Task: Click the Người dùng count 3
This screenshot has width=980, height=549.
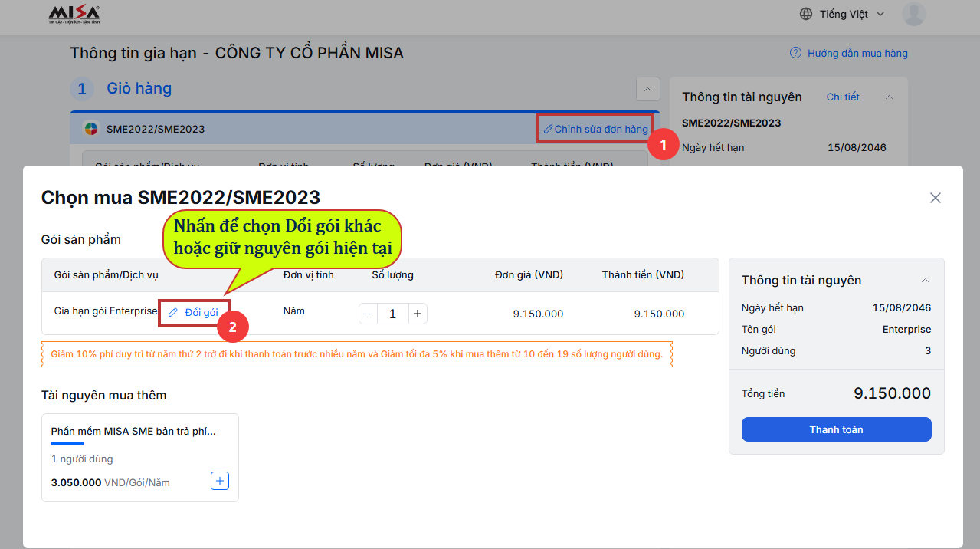Action: (928, 351)
